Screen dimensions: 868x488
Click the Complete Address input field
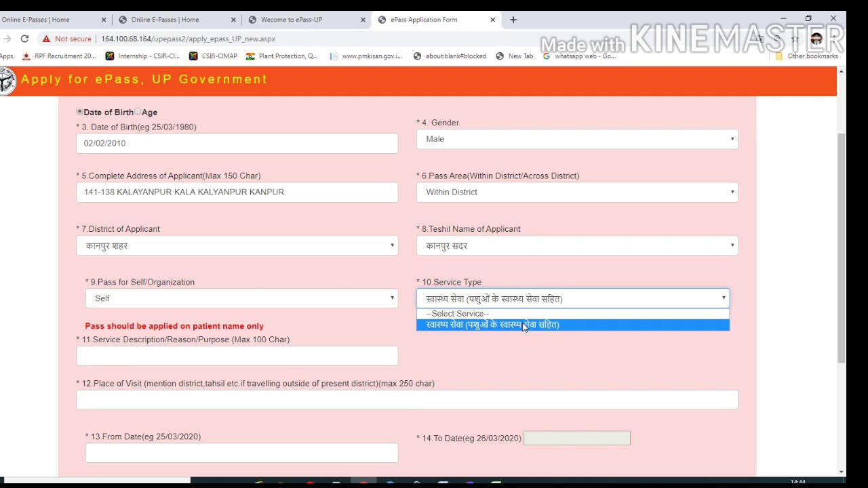pyautogui.click(x=237, y=192)
